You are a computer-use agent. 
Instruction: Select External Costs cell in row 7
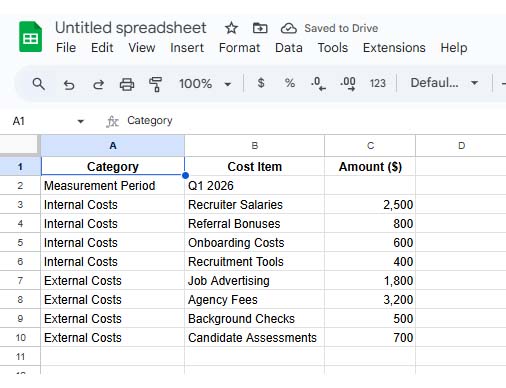coord(113,280)
